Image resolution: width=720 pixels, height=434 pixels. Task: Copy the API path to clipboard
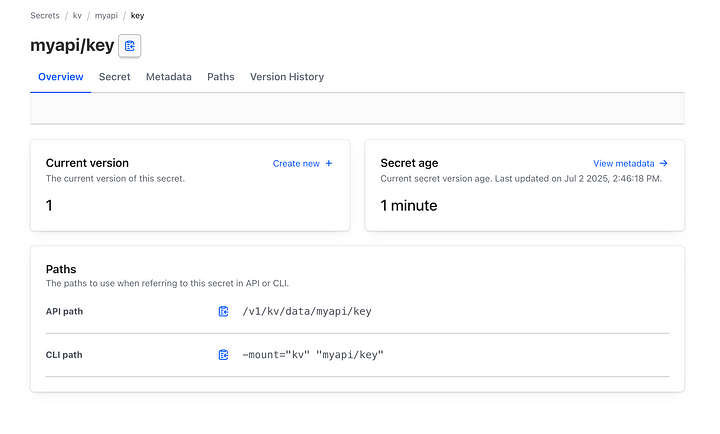(x=223, y=311)
